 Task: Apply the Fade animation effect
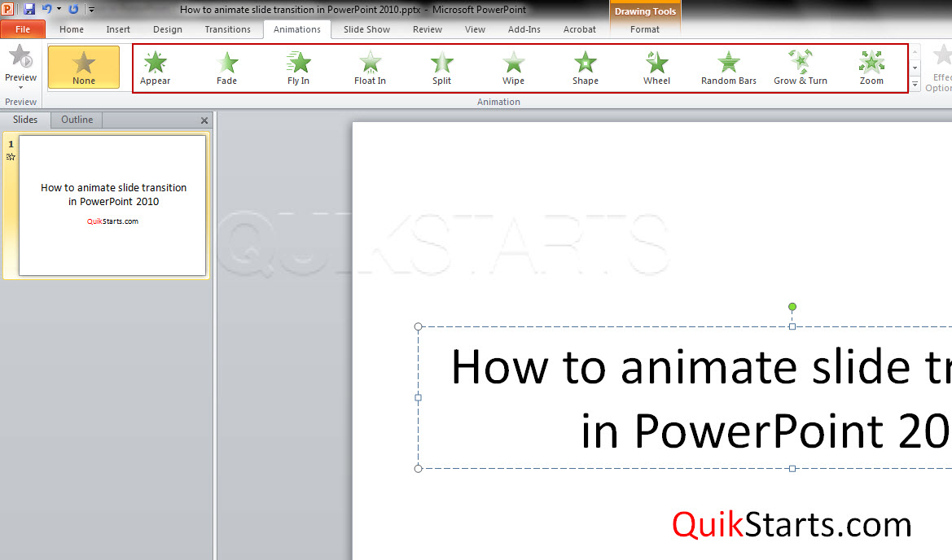[226, 68]
